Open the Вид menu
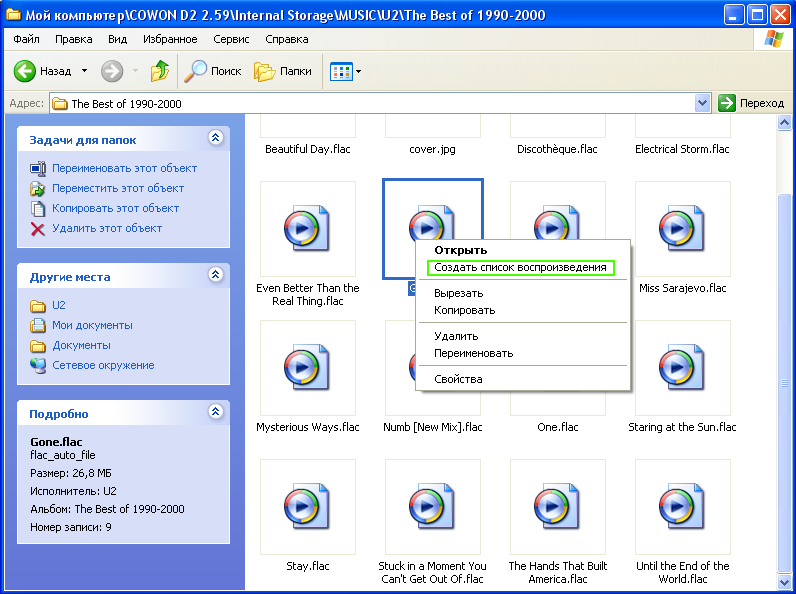This screenshot has width=796, height=594. point(117,39)
